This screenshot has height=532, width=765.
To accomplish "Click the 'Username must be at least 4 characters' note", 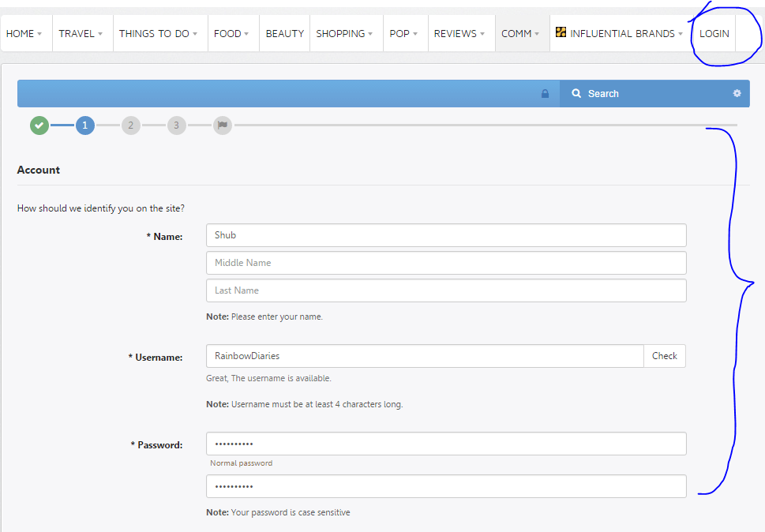I will [305, 404].
